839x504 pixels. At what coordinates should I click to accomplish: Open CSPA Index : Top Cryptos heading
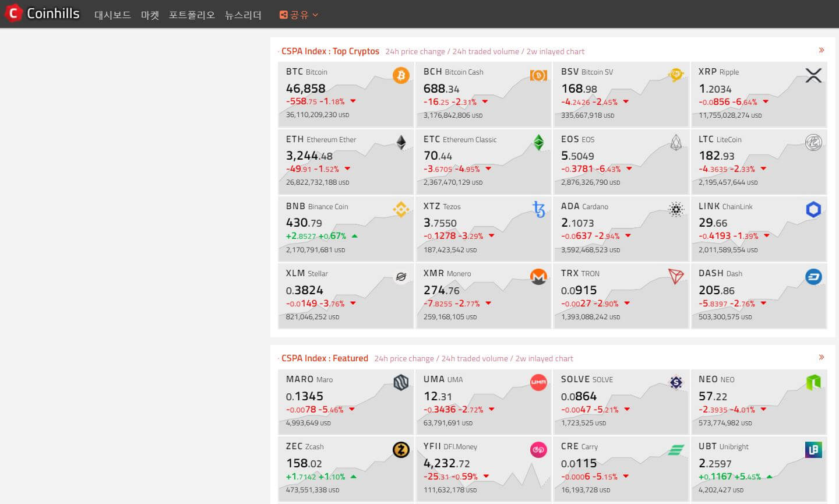[x=330, y=51]
